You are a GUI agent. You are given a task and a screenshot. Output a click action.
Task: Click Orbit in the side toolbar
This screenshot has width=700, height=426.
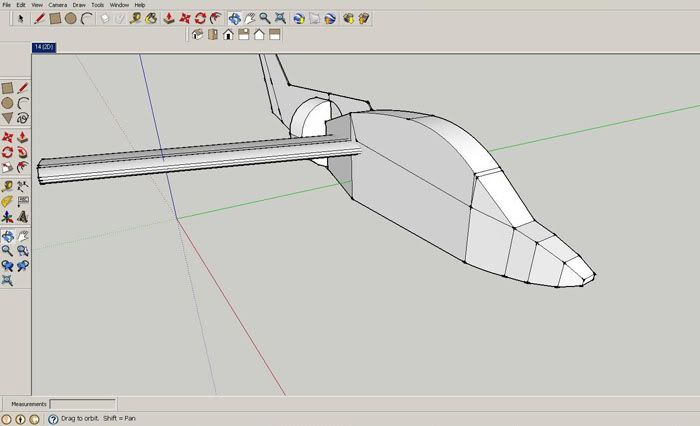(x=7, y=236)
